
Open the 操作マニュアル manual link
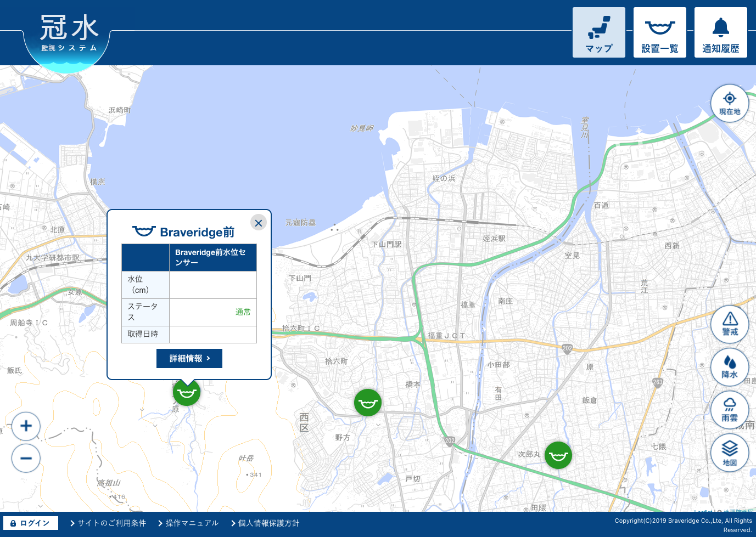coord(188,523)
